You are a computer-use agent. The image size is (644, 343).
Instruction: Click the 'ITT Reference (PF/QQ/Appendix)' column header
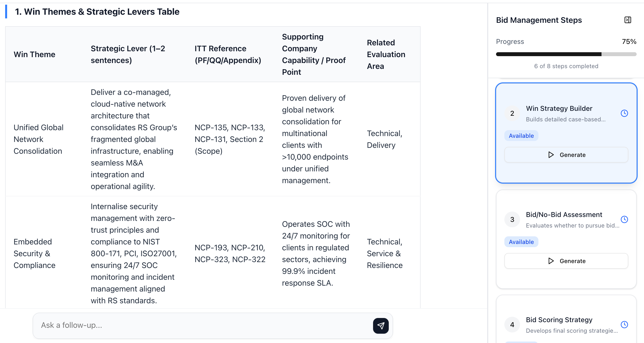pyautogui.click(x=228, y=54)
